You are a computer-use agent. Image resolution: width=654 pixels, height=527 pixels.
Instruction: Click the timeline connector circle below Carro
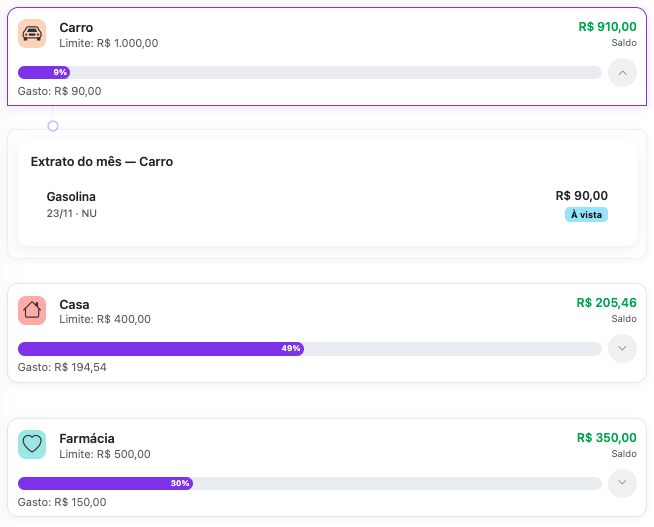point(53,126)
